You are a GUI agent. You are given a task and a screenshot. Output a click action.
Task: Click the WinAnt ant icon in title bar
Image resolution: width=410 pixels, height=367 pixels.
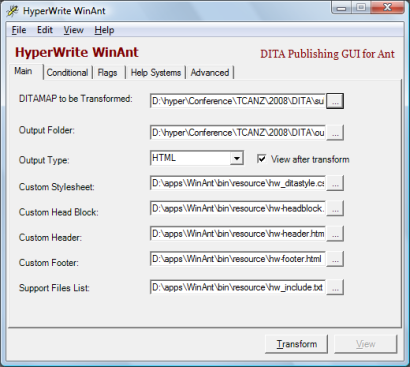[12, 11]
